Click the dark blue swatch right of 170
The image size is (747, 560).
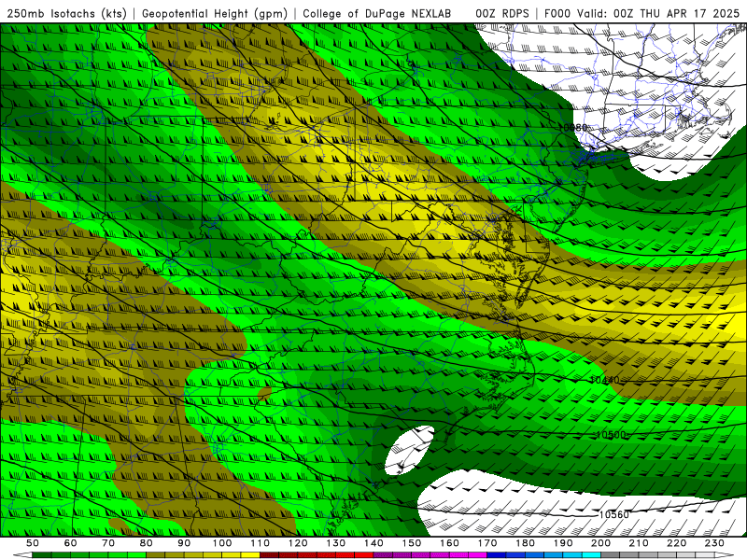[497, 555]
